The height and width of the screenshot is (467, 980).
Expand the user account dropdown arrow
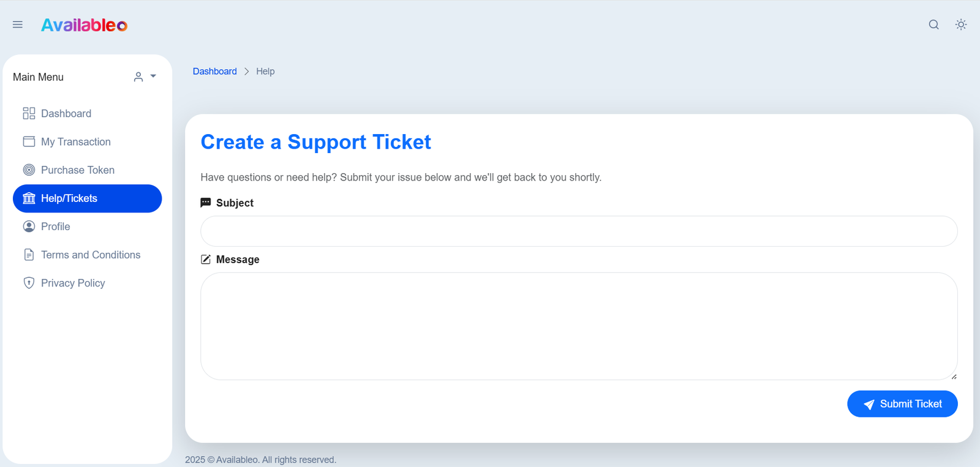click(153, 77)
